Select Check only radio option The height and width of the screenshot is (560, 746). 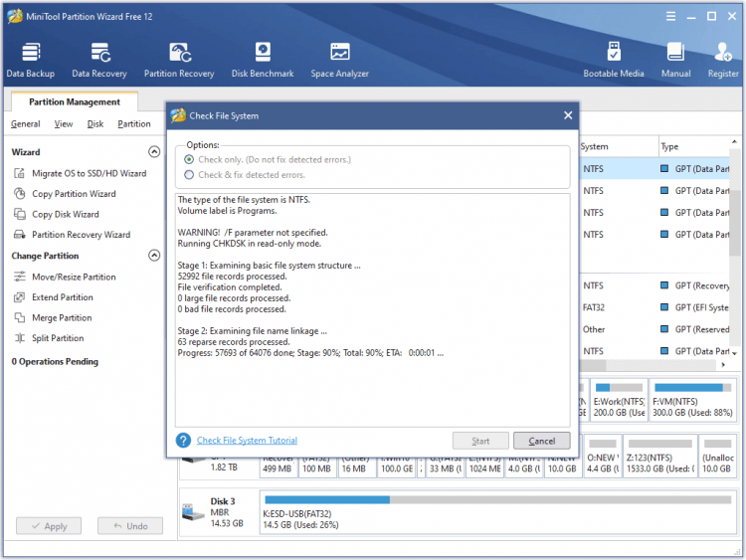189,159
